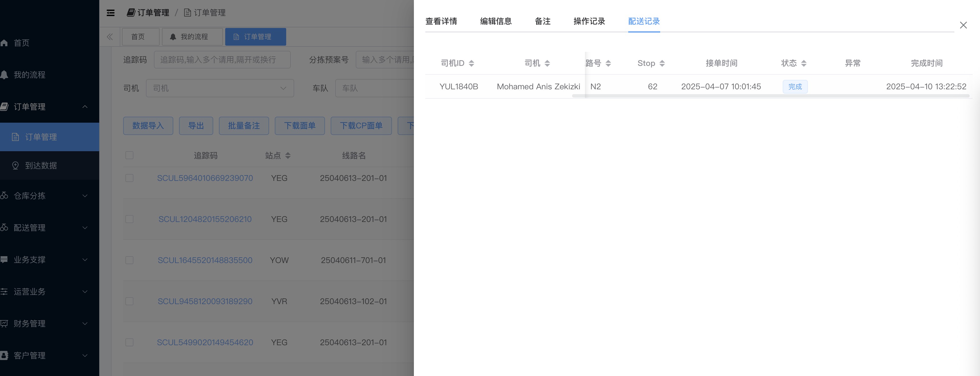
Task: Check the row for SCUL5964010669239070
Action: pos(129,178)
